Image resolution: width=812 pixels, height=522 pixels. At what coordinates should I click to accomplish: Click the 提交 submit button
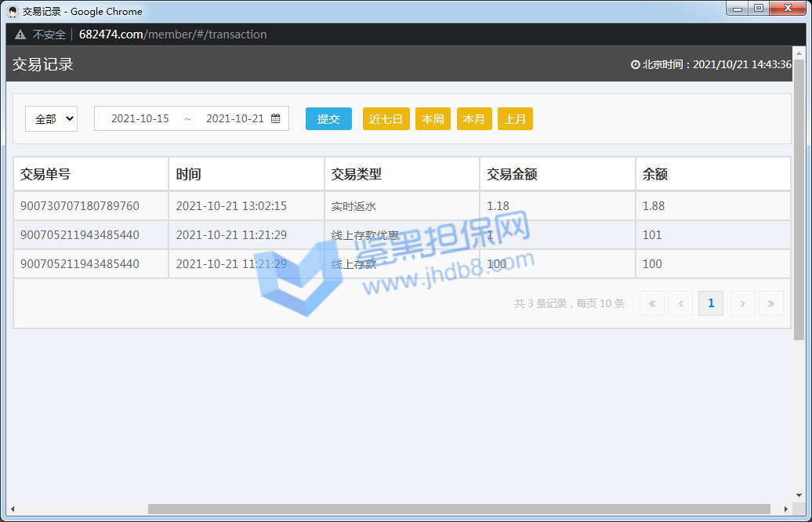[x=328, y=119]
